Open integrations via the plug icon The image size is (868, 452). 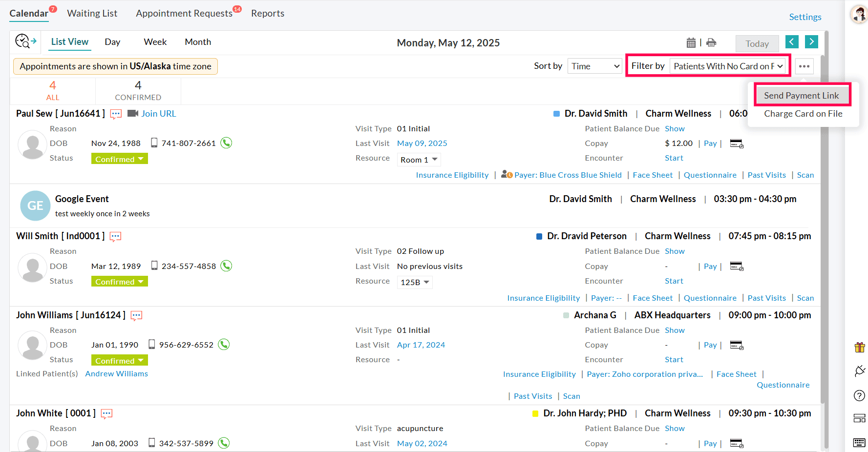[860, 371]
